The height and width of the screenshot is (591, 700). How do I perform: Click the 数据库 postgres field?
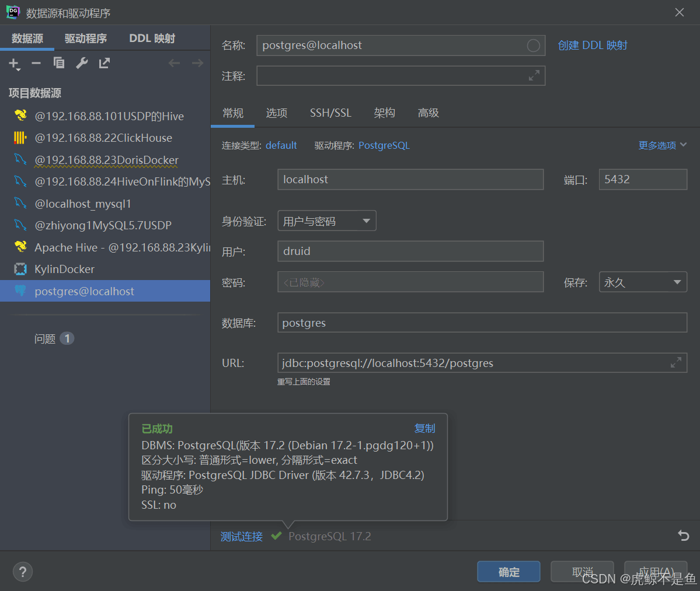coord(482,323)
